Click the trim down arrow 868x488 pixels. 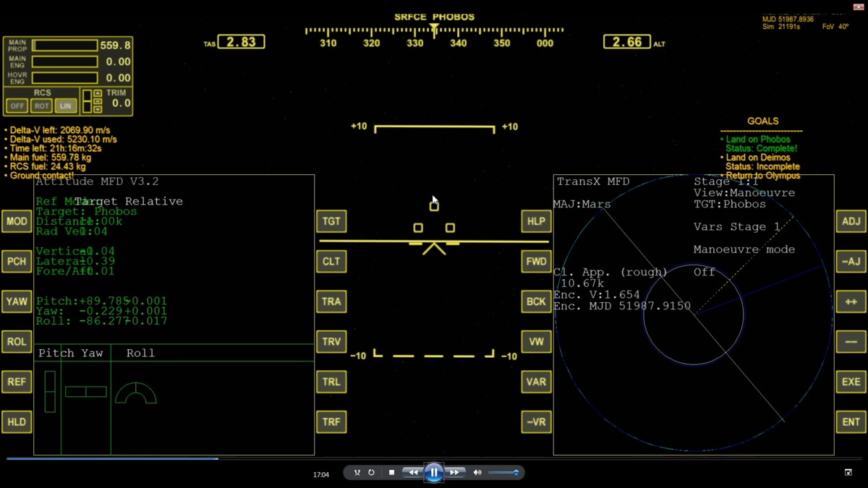[98, 110]
